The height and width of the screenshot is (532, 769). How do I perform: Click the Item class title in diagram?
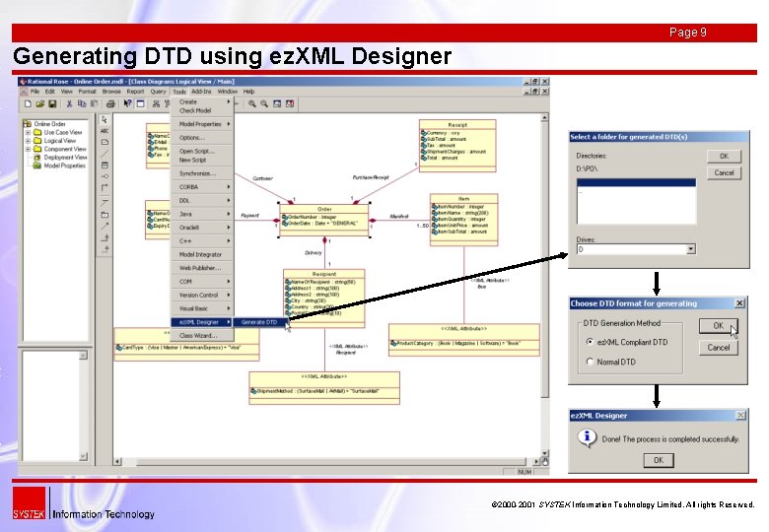click(x=463, y=198)
